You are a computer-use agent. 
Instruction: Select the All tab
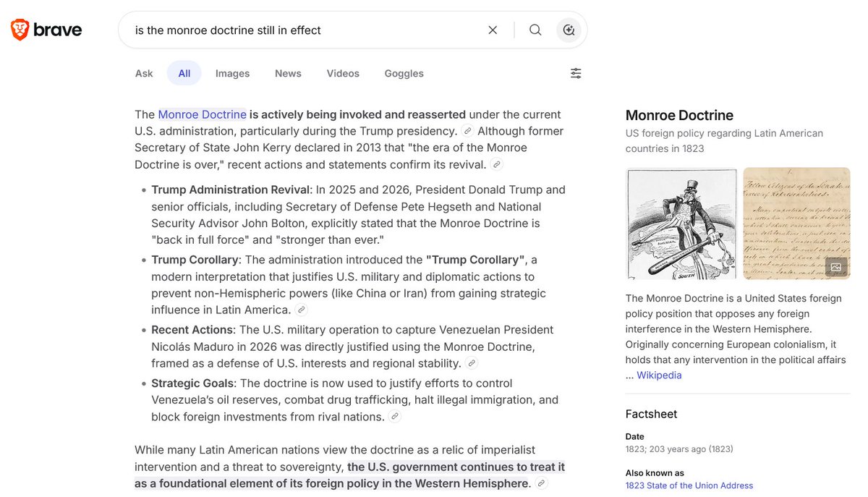(x=184, y=73)
